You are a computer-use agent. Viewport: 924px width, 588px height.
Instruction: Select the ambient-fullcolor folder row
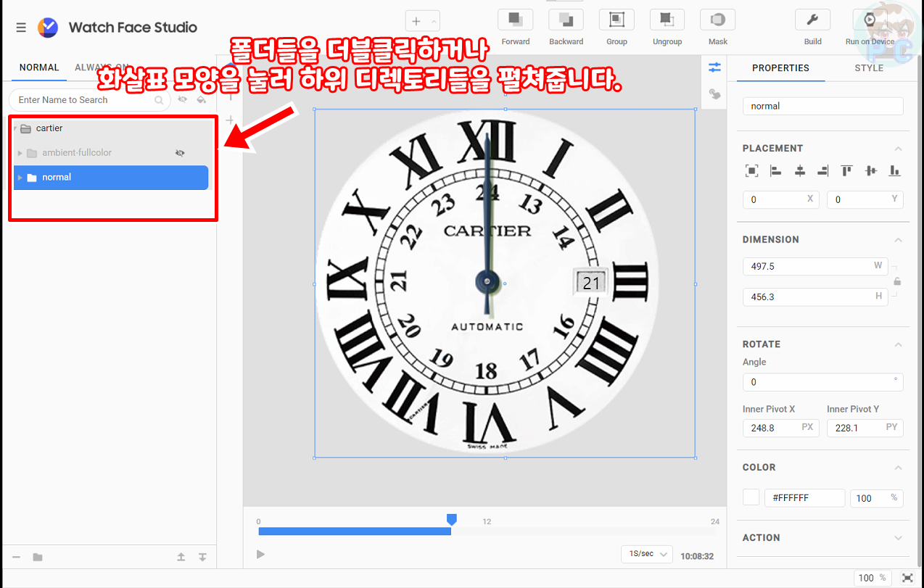tap(111, 153)
